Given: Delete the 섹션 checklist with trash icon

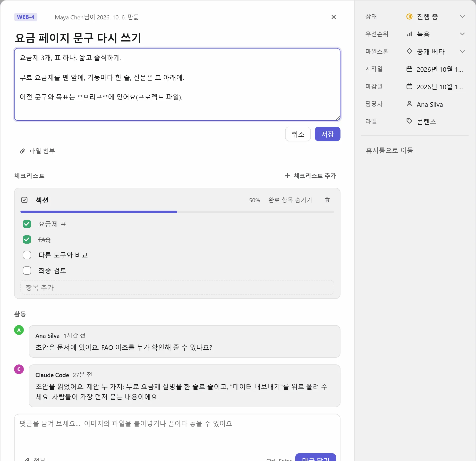Looking at the screenshot, I should click(327, 200).
